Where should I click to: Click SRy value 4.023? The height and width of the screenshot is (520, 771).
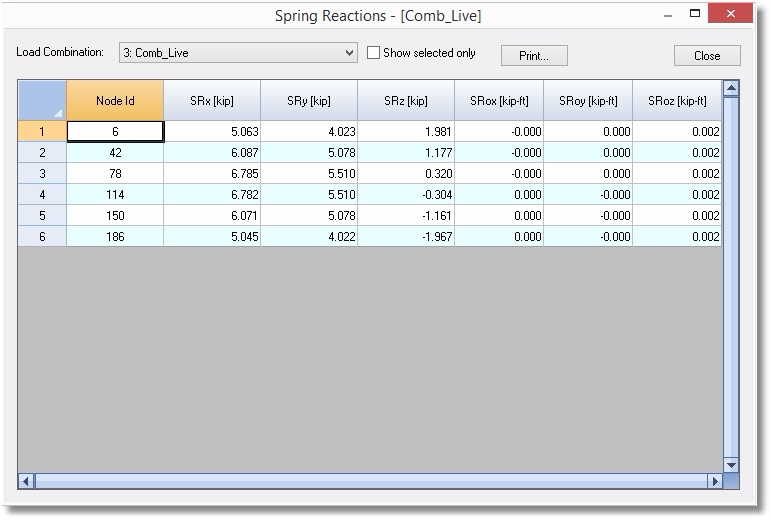click(309, 131)
